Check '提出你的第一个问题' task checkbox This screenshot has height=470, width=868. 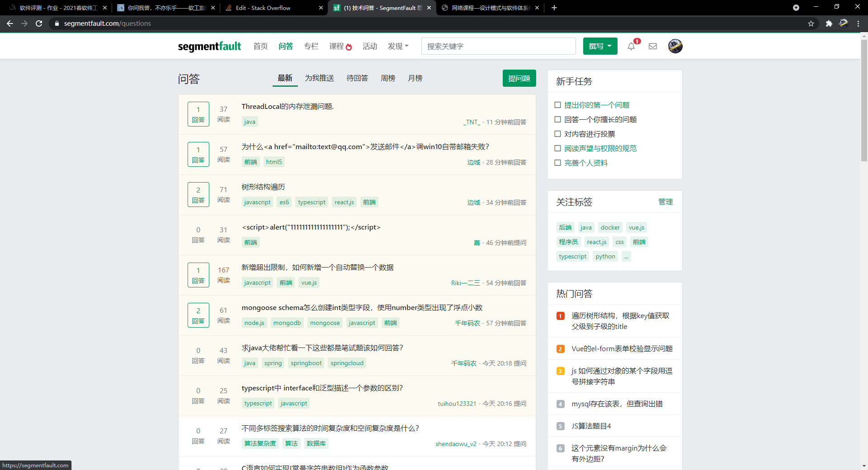point(558,105)
